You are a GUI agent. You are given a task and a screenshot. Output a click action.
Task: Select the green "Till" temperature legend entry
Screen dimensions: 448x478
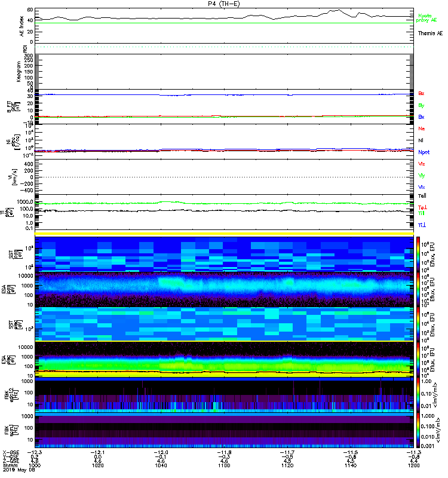click(421, 213)
